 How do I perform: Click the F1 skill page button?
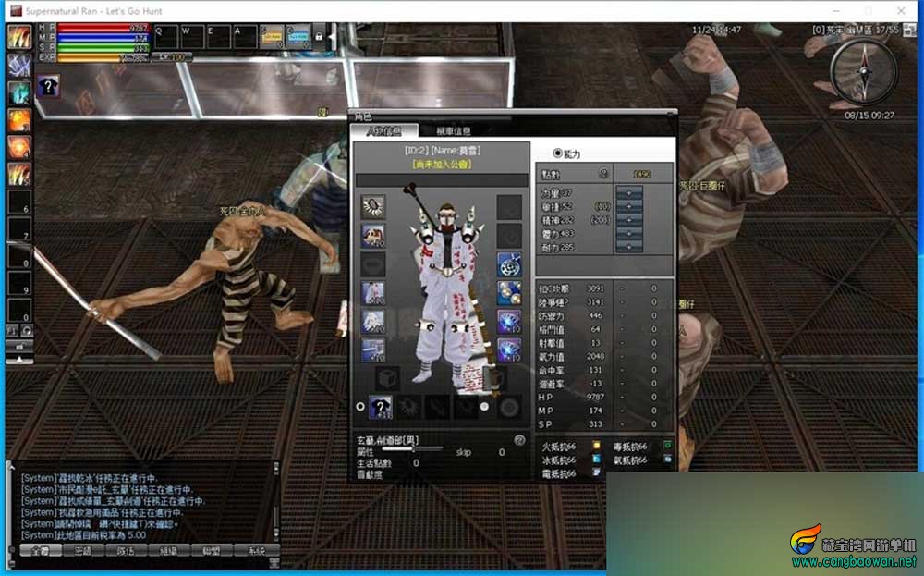tap(12, 331)
